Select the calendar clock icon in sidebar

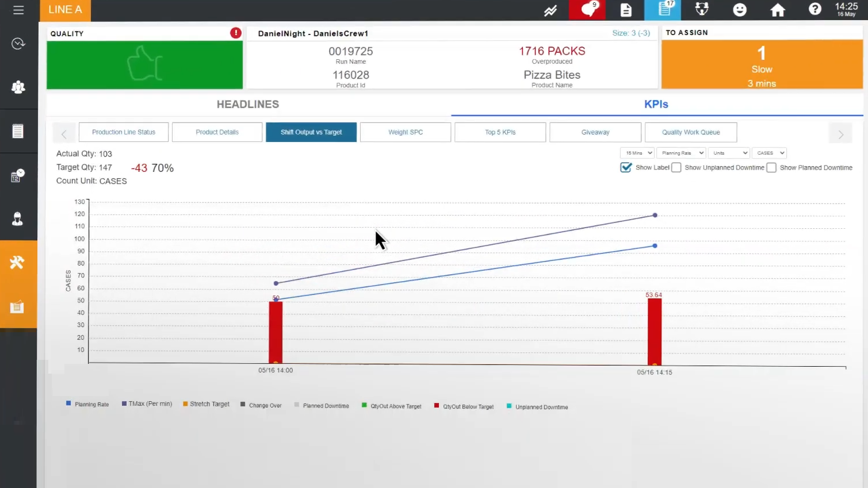tap(18, 175)
